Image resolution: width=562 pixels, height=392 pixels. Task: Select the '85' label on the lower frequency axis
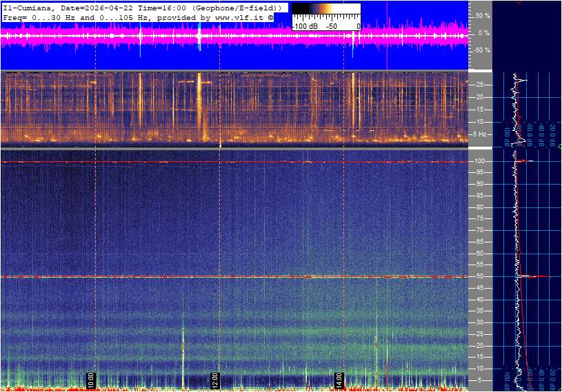[x=479, y=196]
